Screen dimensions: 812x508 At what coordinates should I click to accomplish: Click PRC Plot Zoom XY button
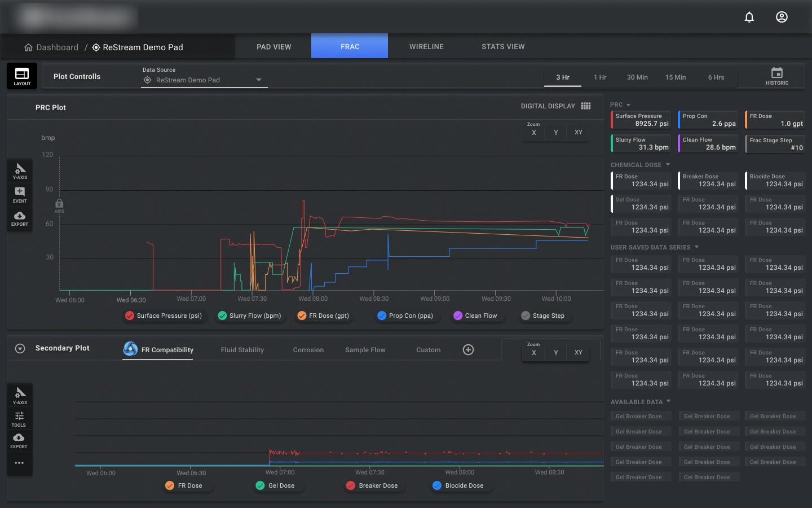[x=579, y=133]
